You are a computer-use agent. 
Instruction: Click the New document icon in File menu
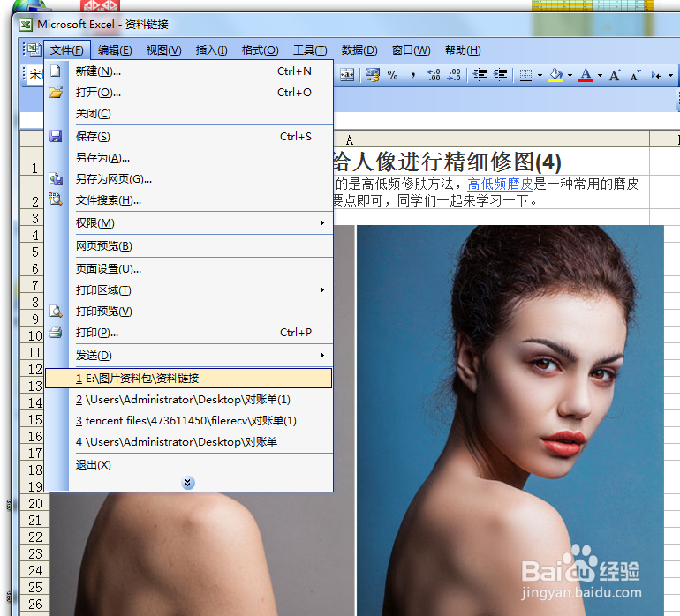tap(56, 71)
